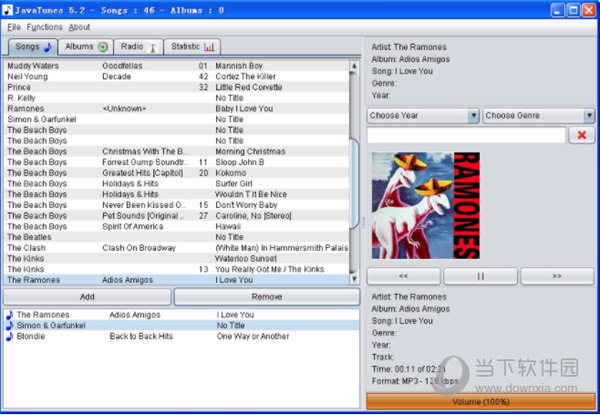Click the Ramones Adios Amigos album cover
The image size is (600, 415).
426,205
